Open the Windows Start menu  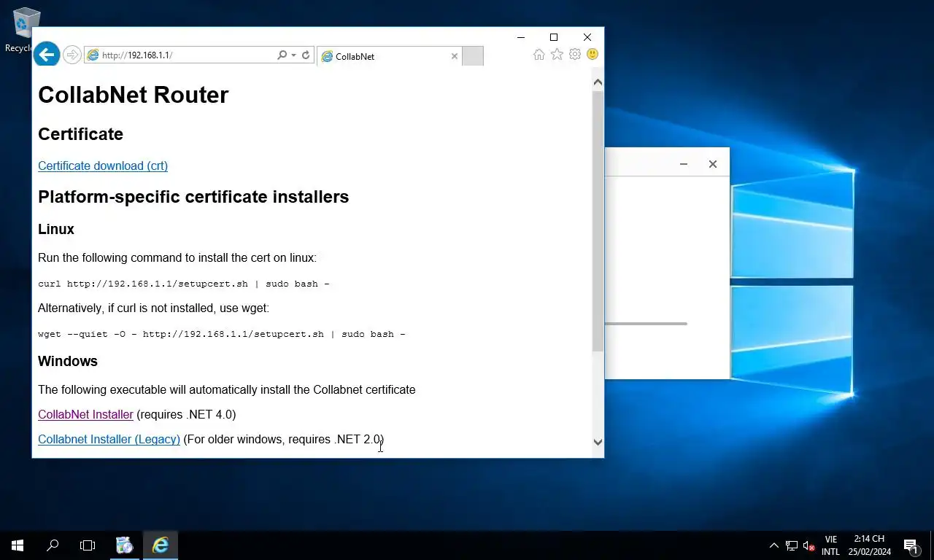click(18, 545)
